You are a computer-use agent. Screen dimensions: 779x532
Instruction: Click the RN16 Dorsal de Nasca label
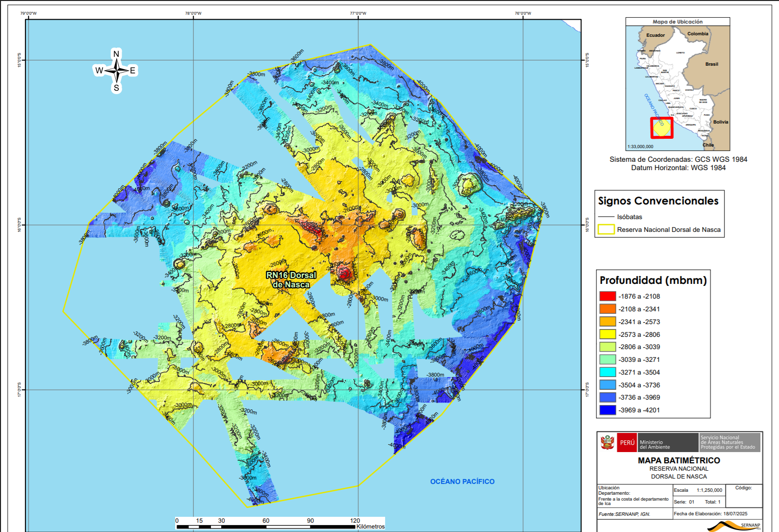291,279
